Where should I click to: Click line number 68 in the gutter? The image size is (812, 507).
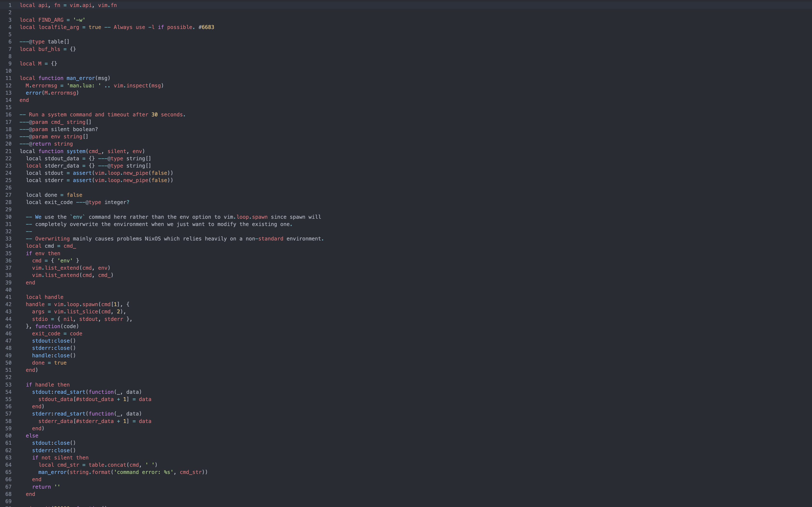[x=8, y=494]
